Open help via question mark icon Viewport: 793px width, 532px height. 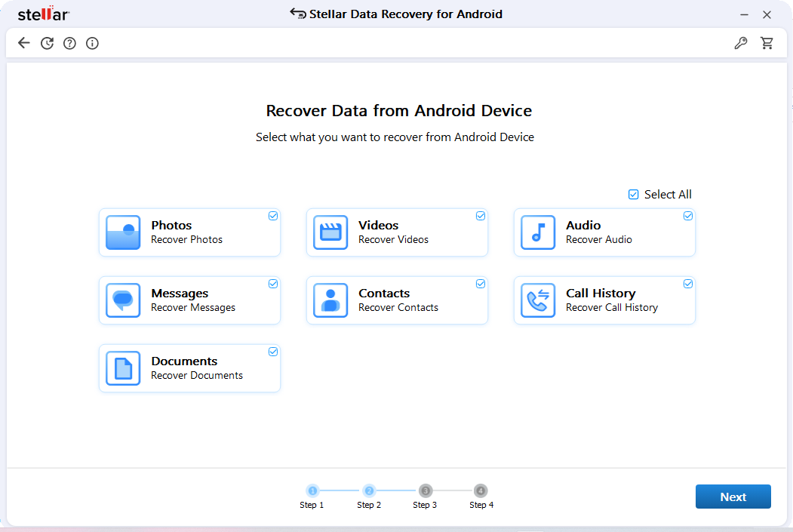coord(69,43)
